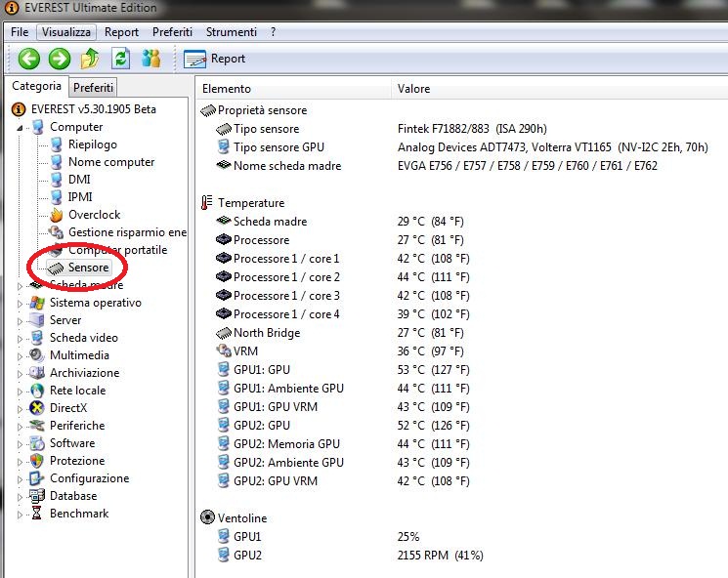Click the Configurazione icon in tree

point(37,478)
